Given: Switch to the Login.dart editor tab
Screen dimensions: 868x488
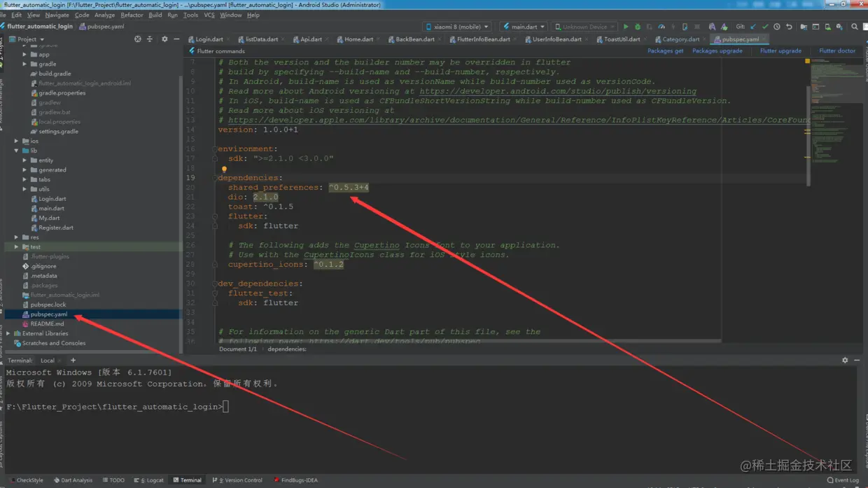Looking at the screenshot, I should (209, 39).
